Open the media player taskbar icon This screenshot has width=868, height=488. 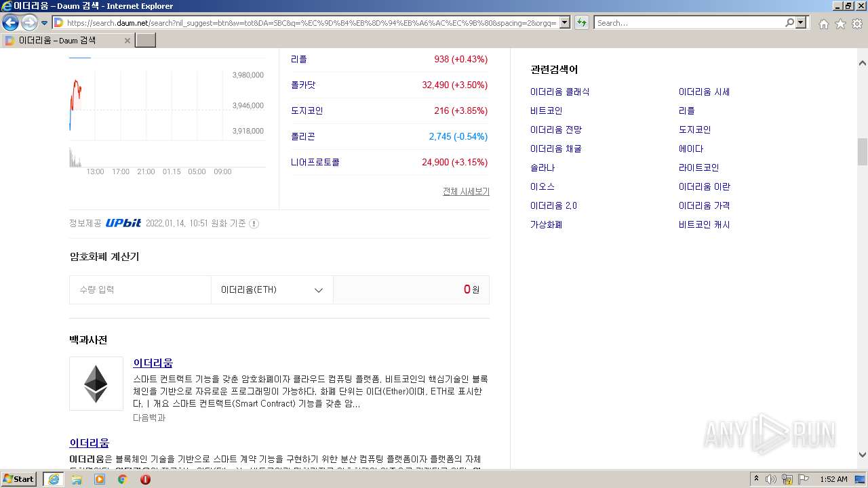click(x=100, y=479)
